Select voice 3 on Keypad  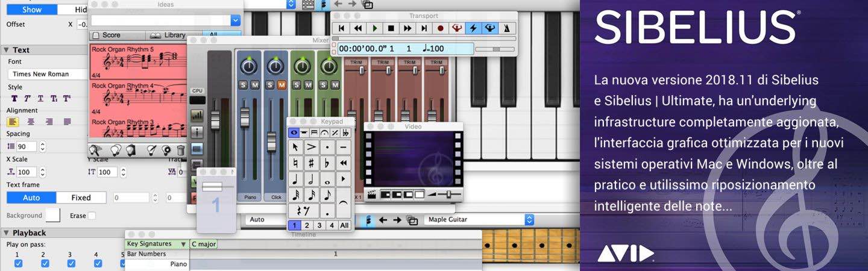tap(319, 225)
